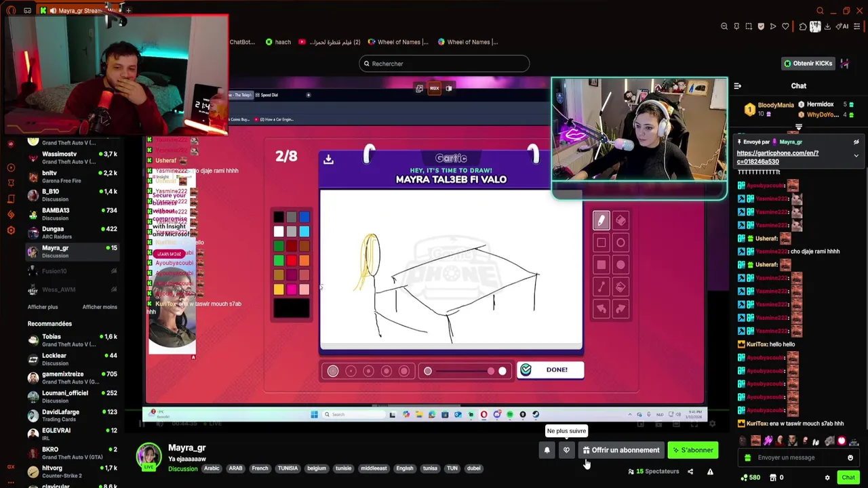Unfollow using the broken heart button
868x488 pixels.
(x=566, y=450)
